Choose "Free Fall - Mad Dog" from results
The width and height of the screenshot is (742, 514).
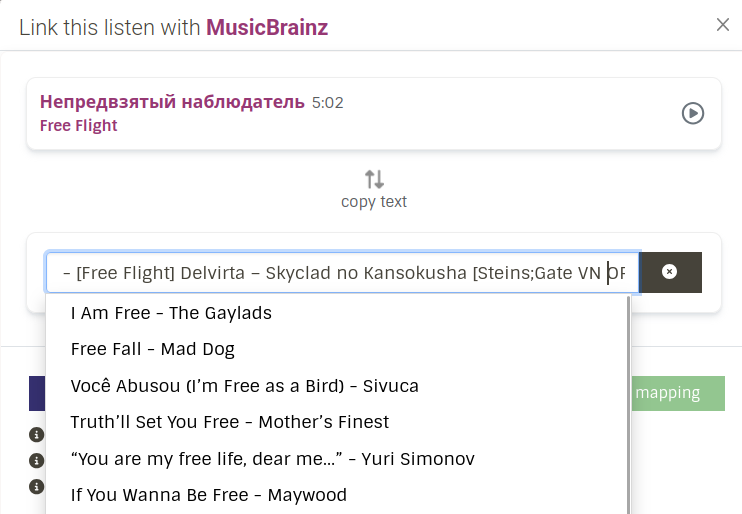tap(153, 349)
